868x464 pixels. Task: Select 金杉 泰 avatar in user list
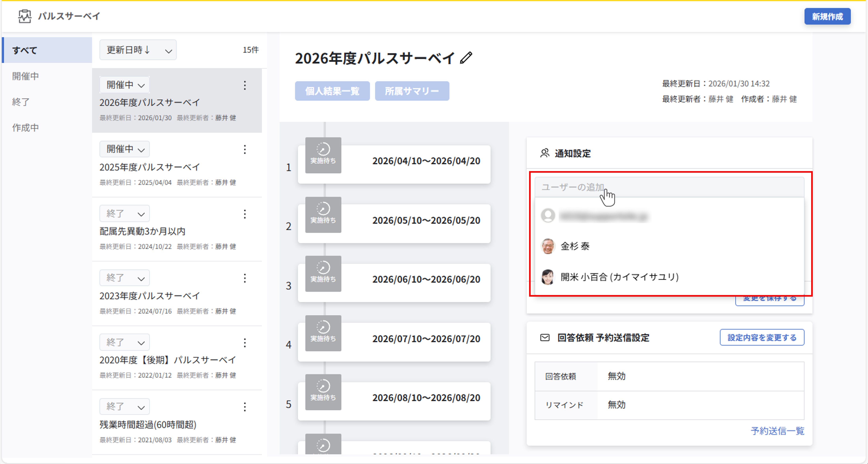(548, 246)
